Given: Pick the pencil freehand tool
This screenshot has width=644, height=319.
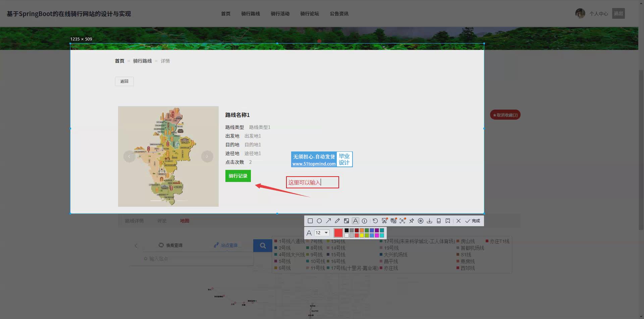Looking at the screenshot, I should click(x=337, y=221).
